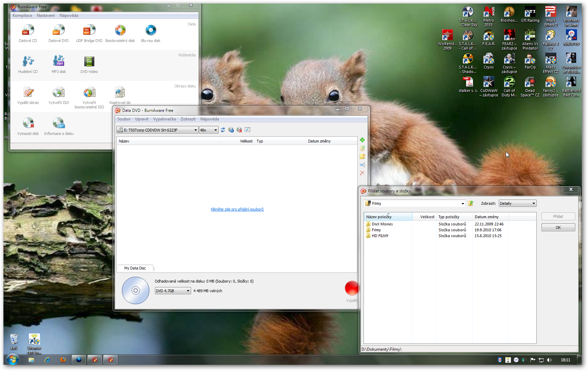Open the drive selection dropdown
Screen dimensions: 588x371
click(195, 130)
